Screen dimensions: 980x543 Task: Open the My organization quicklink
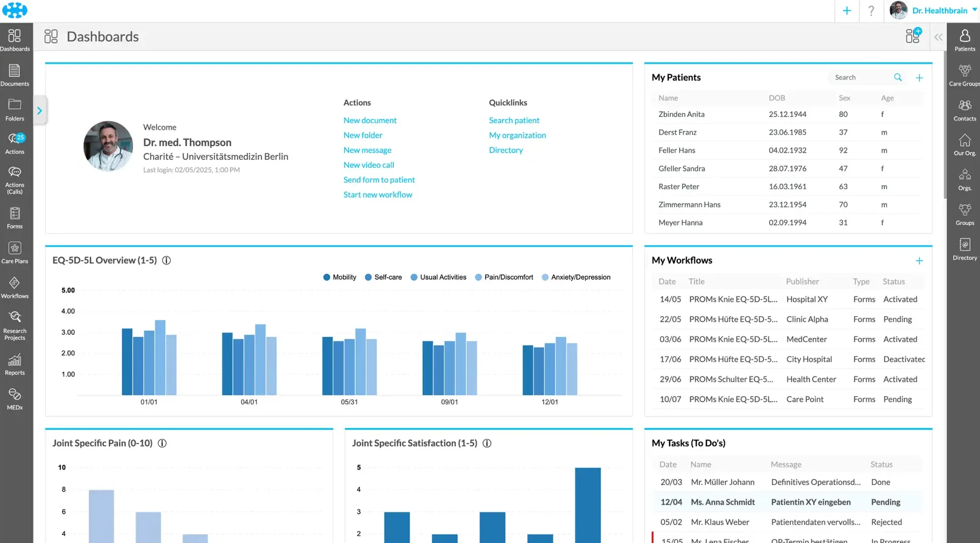tap(517, 135)
